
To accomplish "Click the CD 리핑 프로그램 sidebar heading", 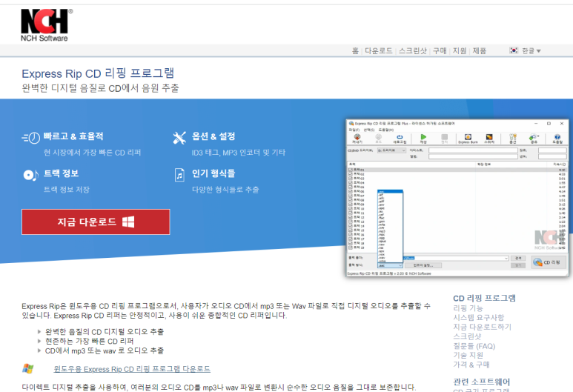I will 484,298.
